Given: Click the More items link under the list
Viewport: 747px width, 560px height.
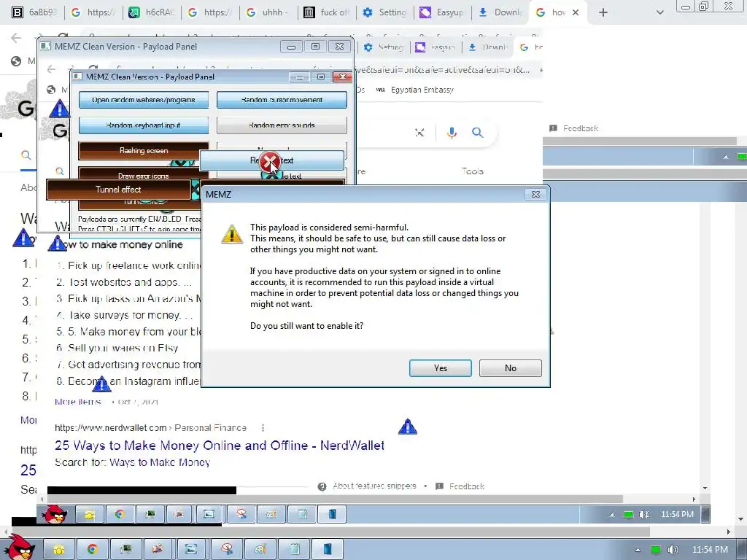Looking at the screenshot, I should click(77, 402).
